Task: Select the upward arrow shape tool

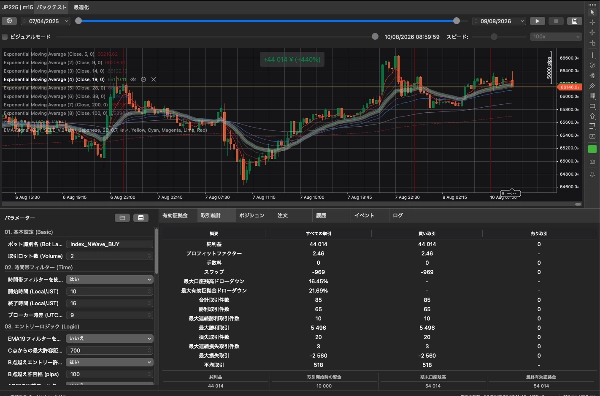Action: pos(592,116)
